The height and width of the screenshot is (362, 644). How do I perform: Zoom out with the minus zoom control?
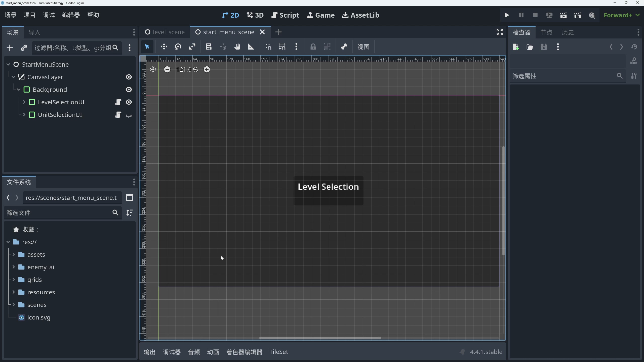tap(167, 69)
